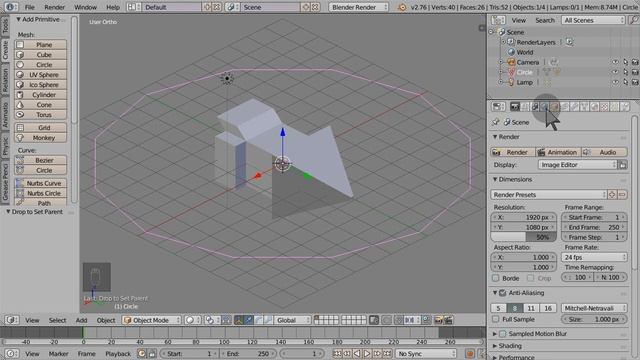
Task: Open the Tools tab in the toolshelf
Action: [5, 26]
